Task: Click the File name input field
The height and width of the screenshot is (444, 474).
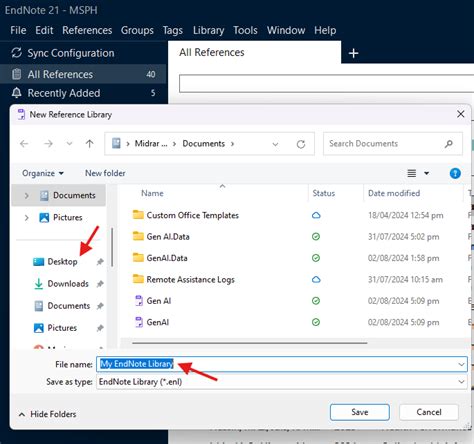Action: pos(282,364)
